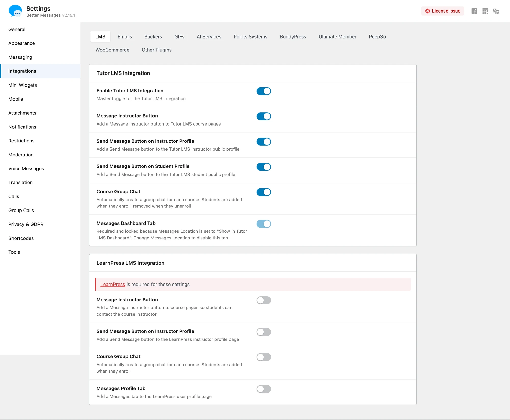Screen dimensions: 510x420
Task: Click the Tutor LMS Integration heading
Action: [x=123, y=73]
